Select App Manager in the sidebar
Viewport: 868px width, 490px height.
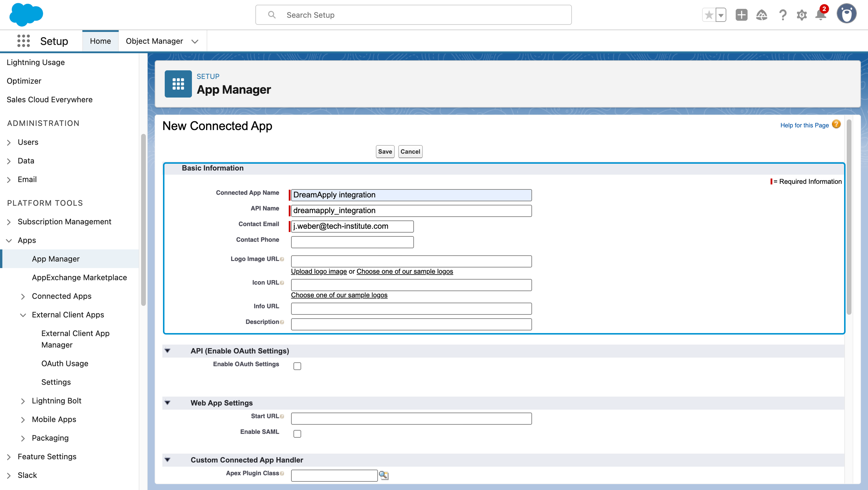[x=69, y=259]
